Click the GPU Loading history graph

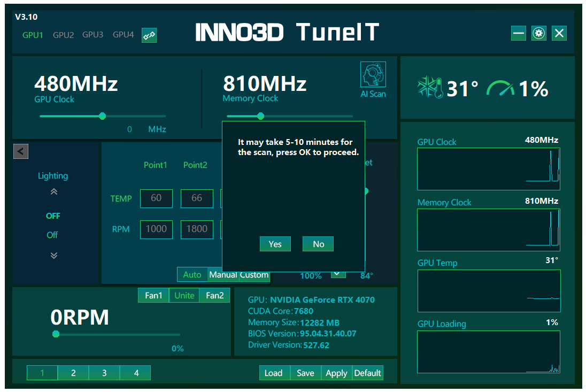tap(489, 352)
